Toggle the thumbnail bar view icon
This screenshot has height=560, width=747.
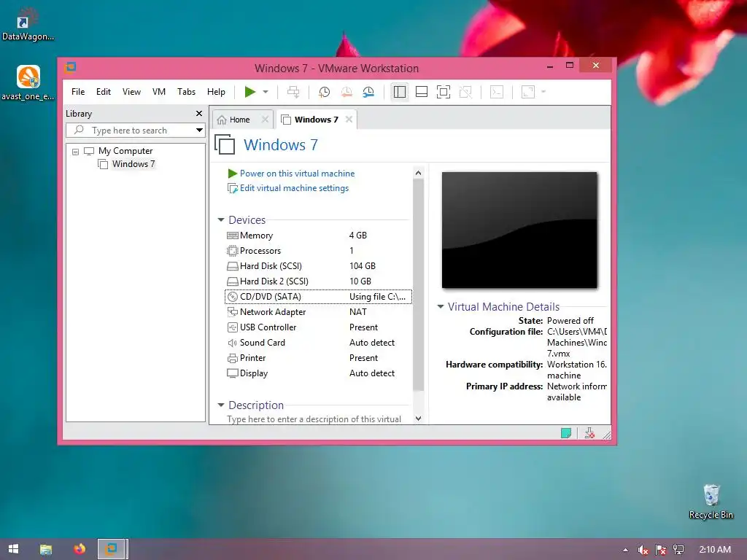(422, 92)
